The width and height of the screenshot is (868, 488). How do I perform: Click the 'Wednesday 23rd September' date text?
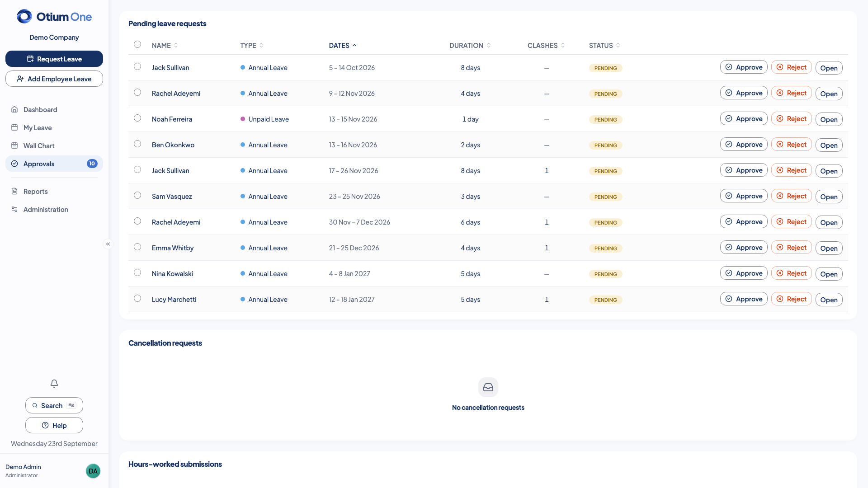54,443
